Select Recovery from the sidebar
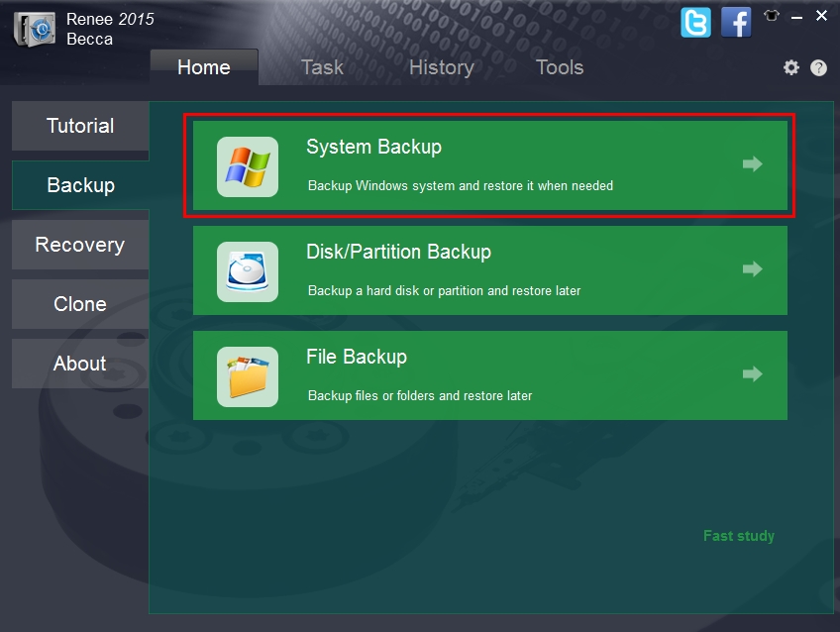840x632 pixels. click(79, 245)
